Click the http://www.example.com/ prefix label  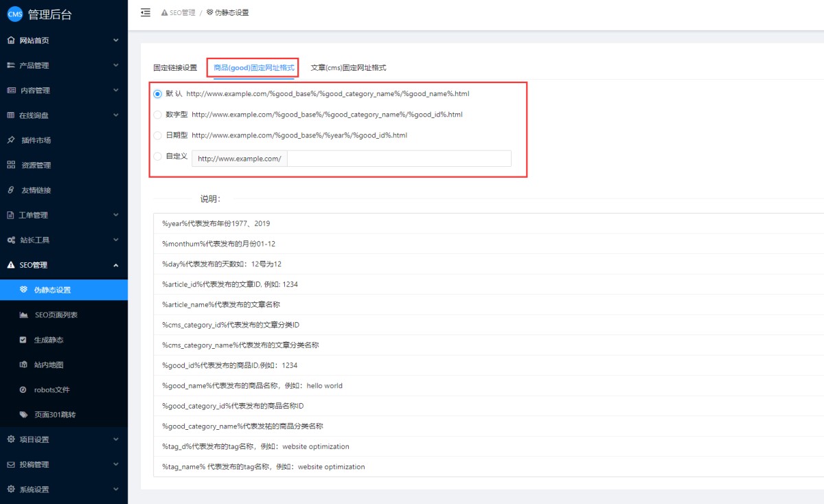click(240, 159)
